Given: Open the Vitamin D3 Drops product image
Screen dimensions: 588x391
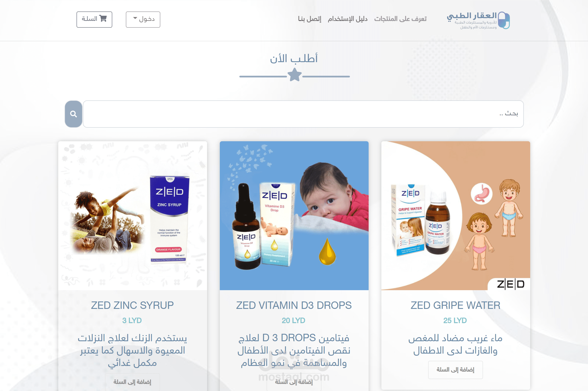Looking at the screenshot, I should (x=294, y=216).
